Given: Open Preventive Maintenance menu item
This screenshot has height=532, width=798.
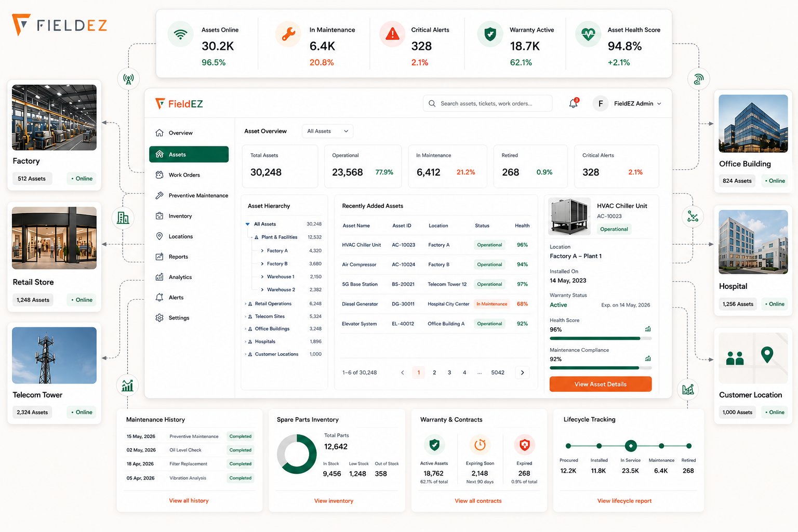Looking at the screenshot, I should coord(189,195).
